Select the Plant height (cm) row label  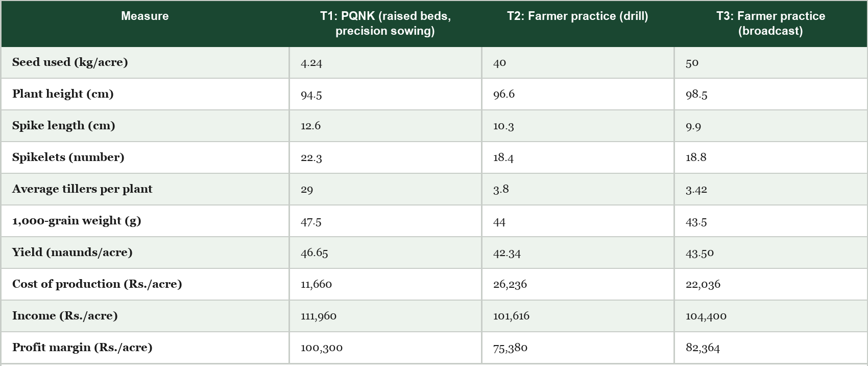coord(63,94)
